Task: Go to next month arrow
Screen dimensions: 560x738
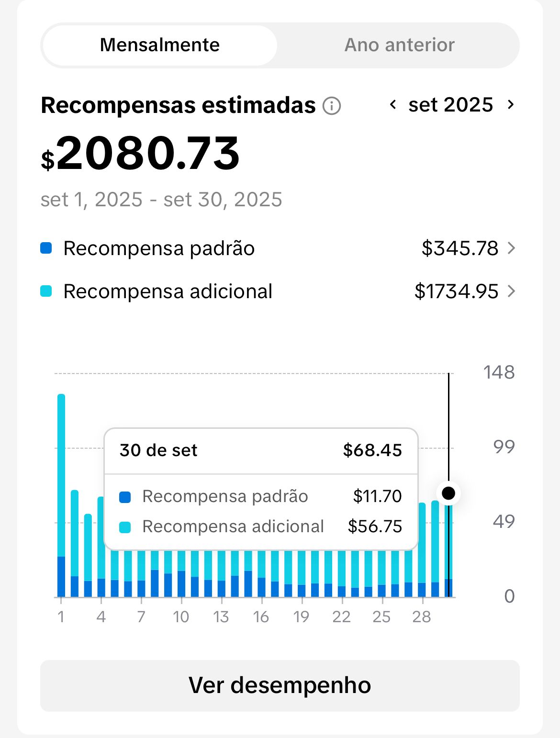Action: pyautogui.click(x=511, y=105)
